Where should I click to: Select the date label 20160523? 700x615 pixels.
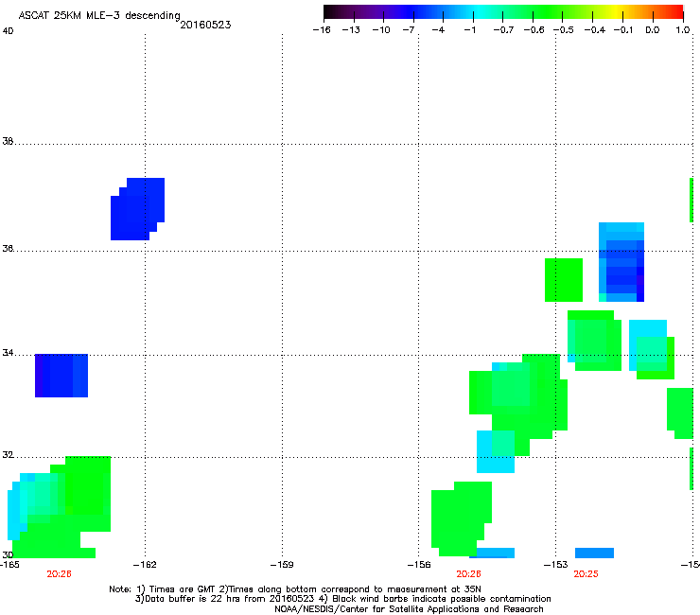(x=205, y=25)
